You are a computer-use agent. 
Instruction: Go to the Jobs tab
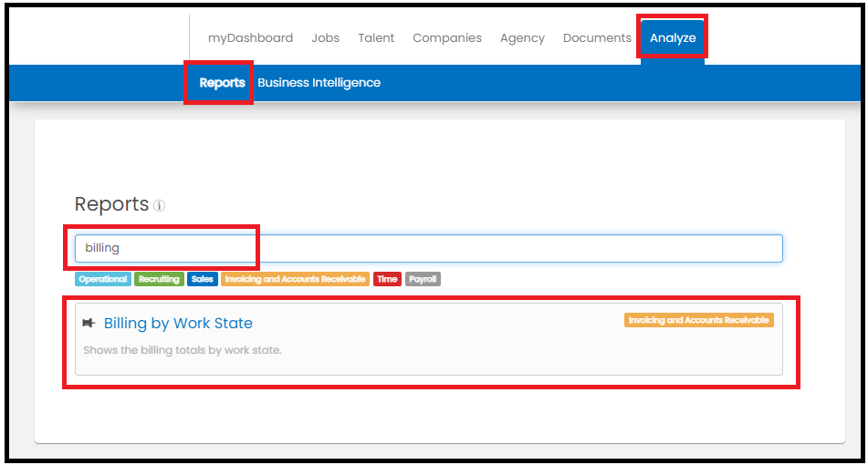(x=325, y=38)
